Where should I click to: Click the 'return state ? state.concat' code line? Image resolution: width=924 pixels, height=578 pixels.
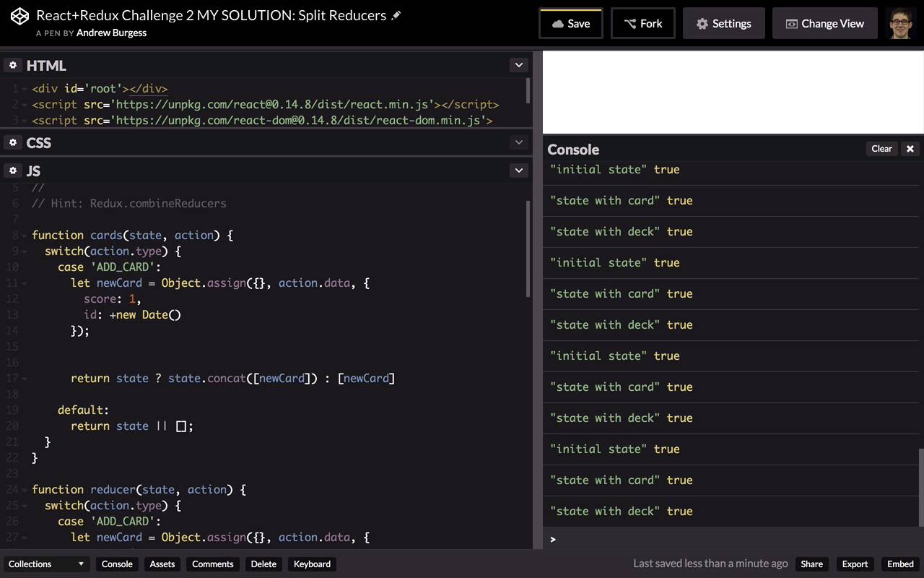pyautogui.click(x=232, y=379)
